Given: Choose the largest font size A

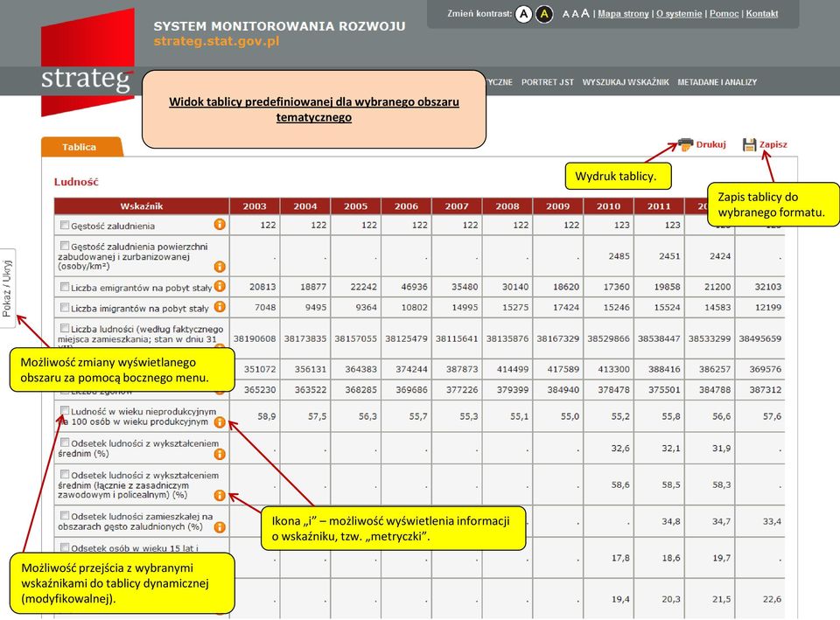Looking at the screenshot, I should point(585,13).
